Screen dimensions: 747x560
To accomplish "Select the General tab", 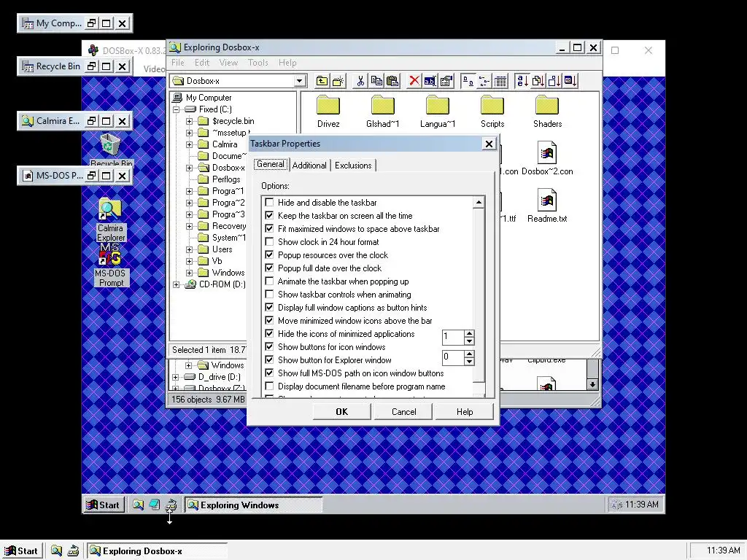I will coord(270,164).
